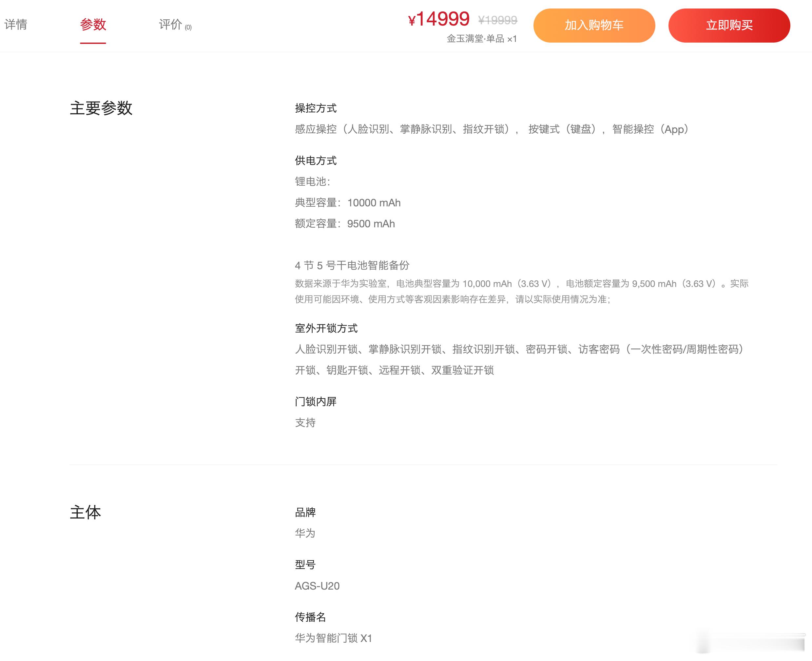Click the 华为 brand value

[x=305, y=533]
